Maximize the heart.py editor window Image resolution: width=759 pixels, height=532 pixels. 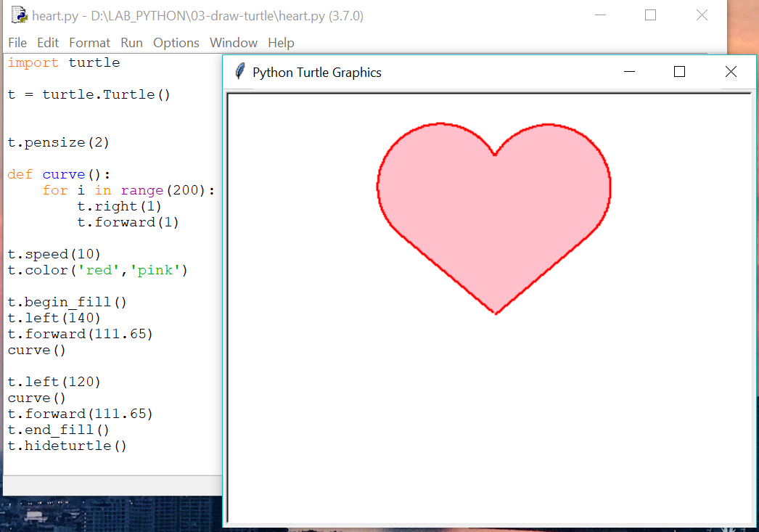click(x=650, y=15)
